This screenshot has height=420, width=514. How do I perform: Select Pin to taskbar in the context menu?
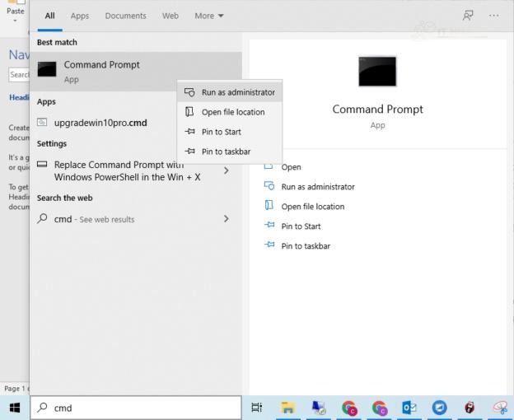pos(225,152)
